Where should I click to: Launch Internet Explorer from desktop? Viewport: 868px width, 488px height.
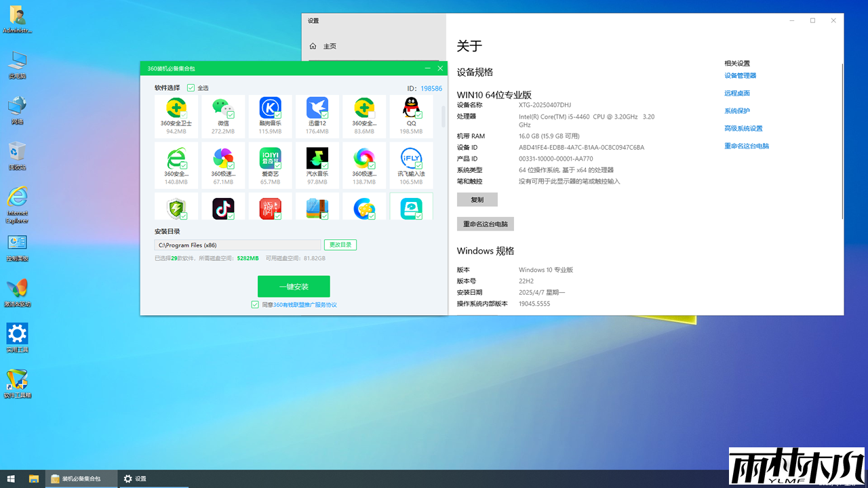pyautogui.click(x=17, y=204)
